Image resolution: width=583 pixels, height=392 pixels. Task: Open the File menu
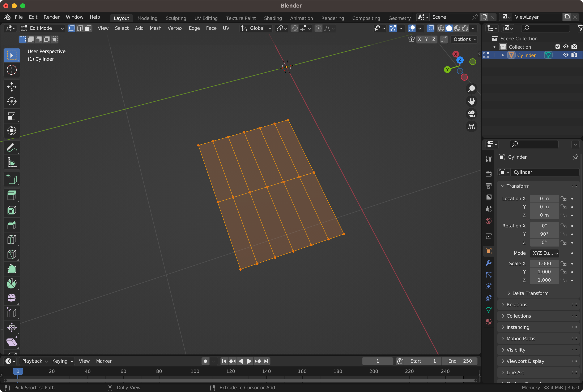point(19,17)
